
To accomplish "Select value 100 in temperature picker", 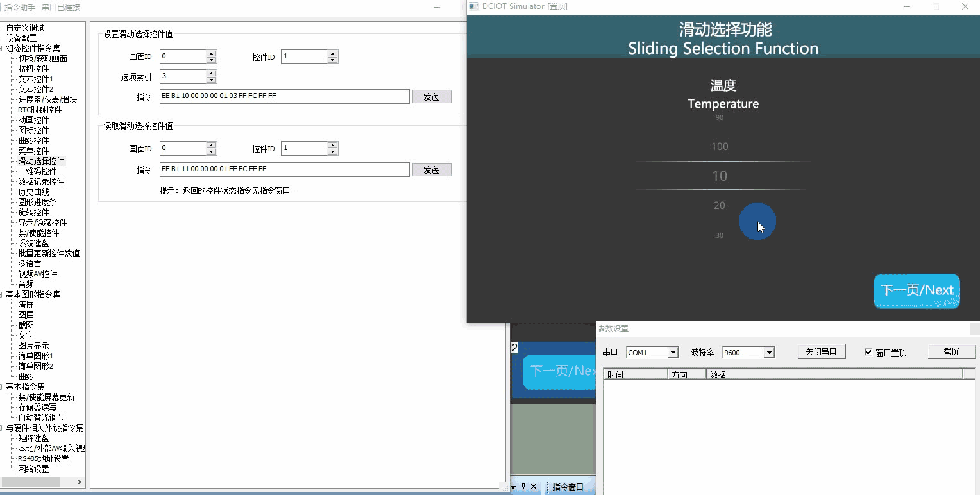I will (x=720, y=147).
